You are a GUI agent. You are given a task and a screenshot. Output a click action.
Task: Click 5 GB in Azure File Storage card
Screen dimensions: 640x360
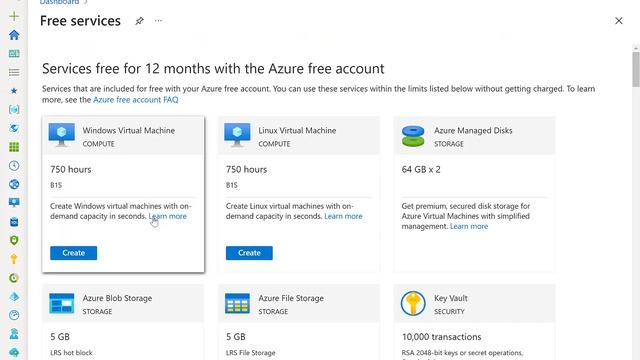coord(236,337)
